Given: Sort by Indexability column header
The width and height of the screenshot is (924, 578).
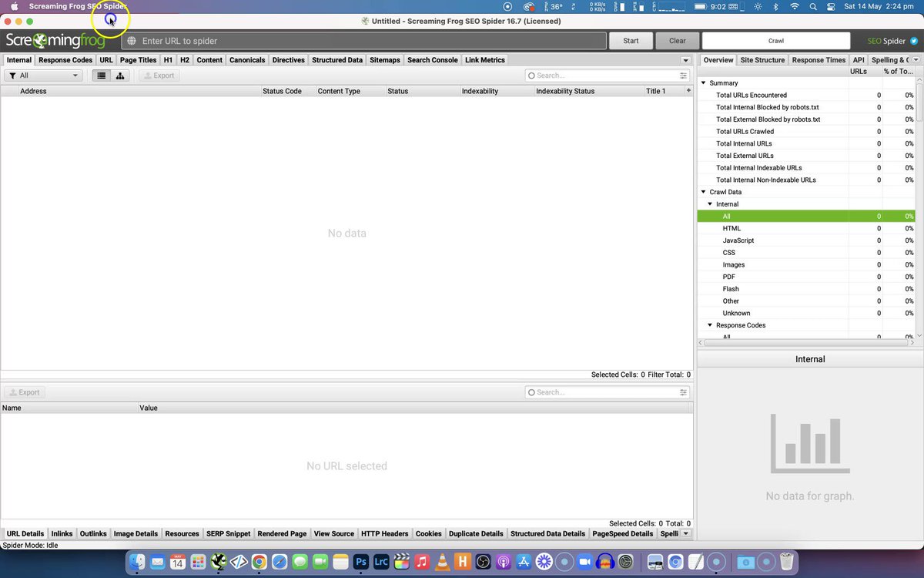Looking at the screenshot, I should click(496, 91).
